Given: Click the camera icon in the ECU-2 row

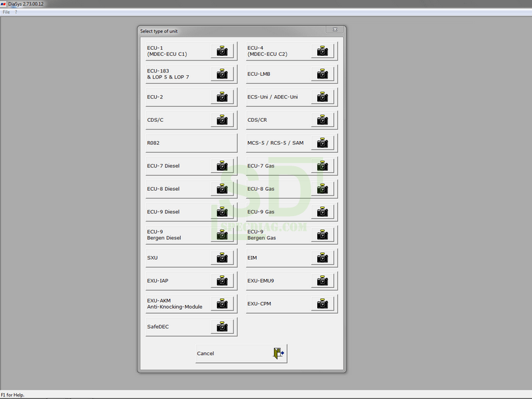Looking at the screenshot, I should 222,96.
